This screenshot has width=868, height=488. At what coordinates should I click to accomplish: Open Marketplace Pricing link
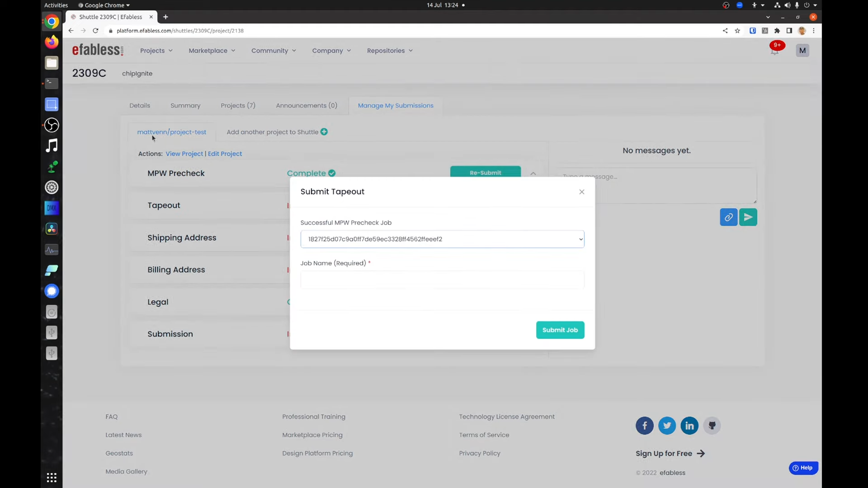click(x=312, y=435)
